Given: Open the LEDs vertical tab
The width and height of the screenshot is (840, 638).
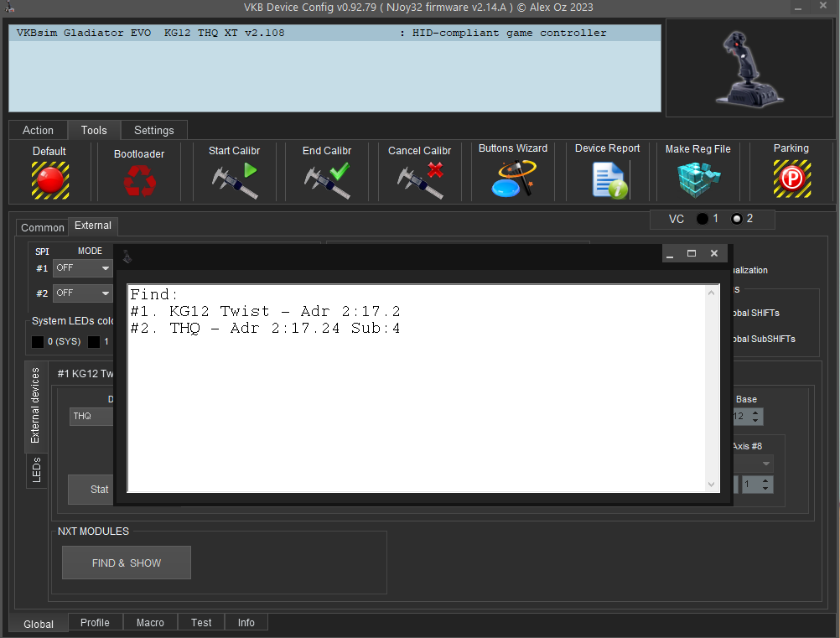Looking at the screenshot, I should (36, 470).
